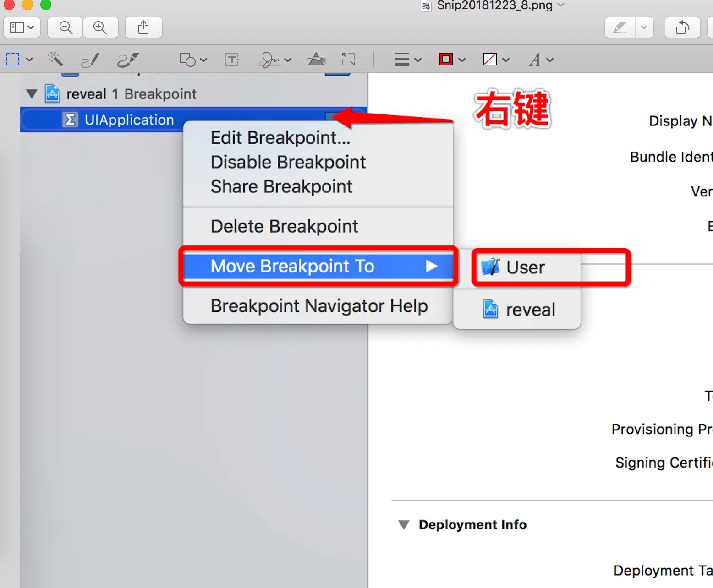The image size is (713, 588).
Task: Open the highlight pen options arrow
Action: pos(644,27)
